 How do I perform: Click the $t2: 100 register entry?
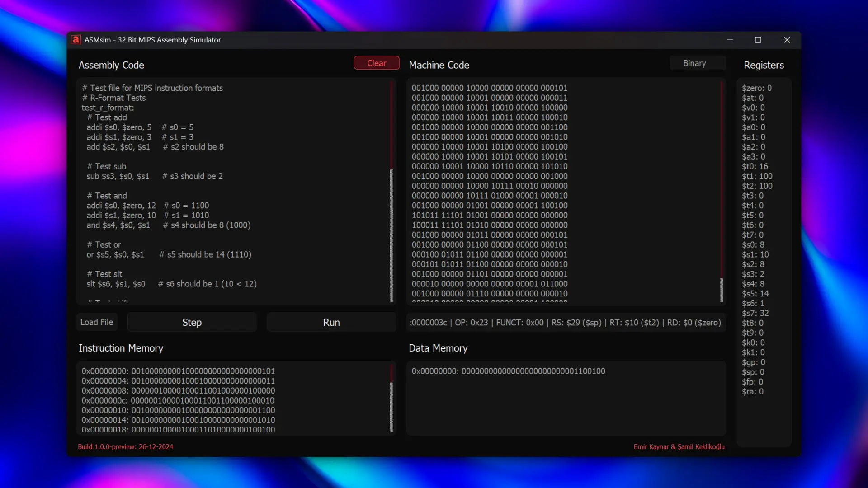coord(757,186)
